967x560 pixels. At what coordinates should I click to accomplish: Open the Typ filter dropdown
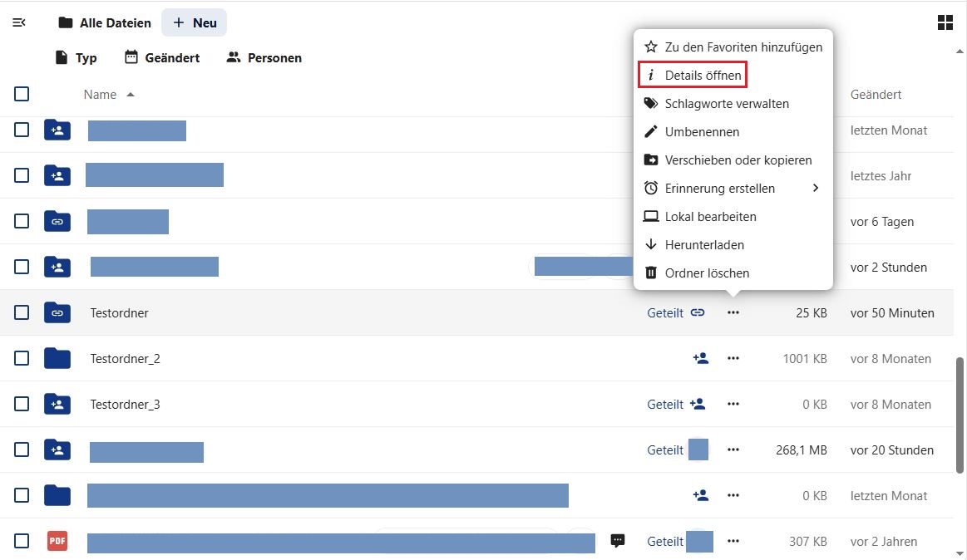click(x=76, y=57)
